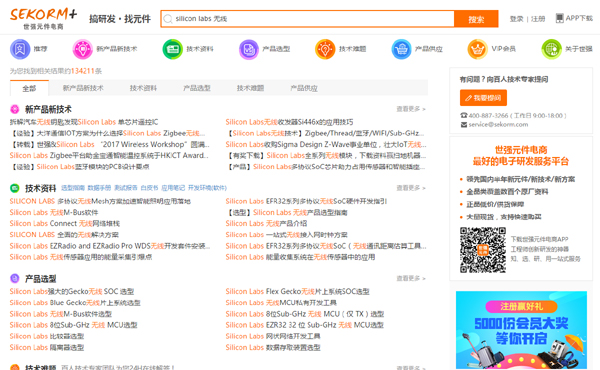Screen dimensions: 600x370
Task: Click the 数据手册 filter link
Action: [99, 188]
